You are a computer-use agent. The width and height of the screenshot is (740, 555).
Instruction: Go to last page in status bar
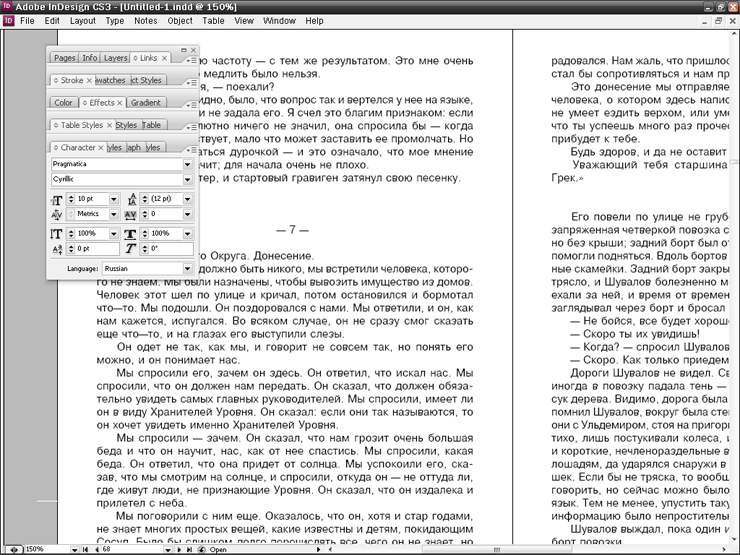click(189, 549)
